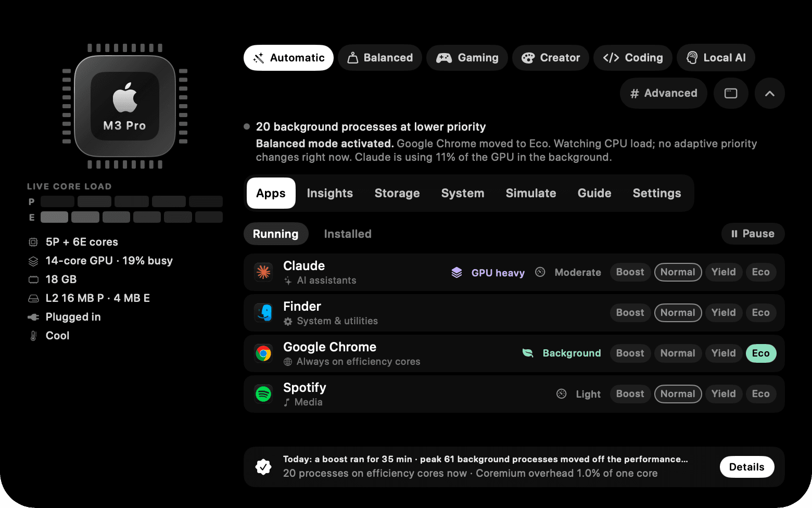
Task: Click the GPU layers icon beside 14-core GPU
Action: click(33, 261)
